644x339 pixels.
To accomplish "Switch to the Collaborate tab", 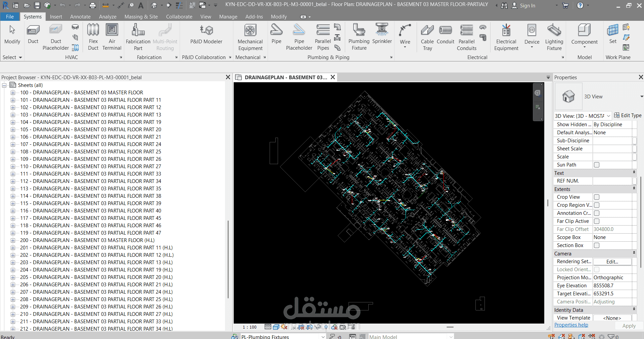I will [179, 16].
